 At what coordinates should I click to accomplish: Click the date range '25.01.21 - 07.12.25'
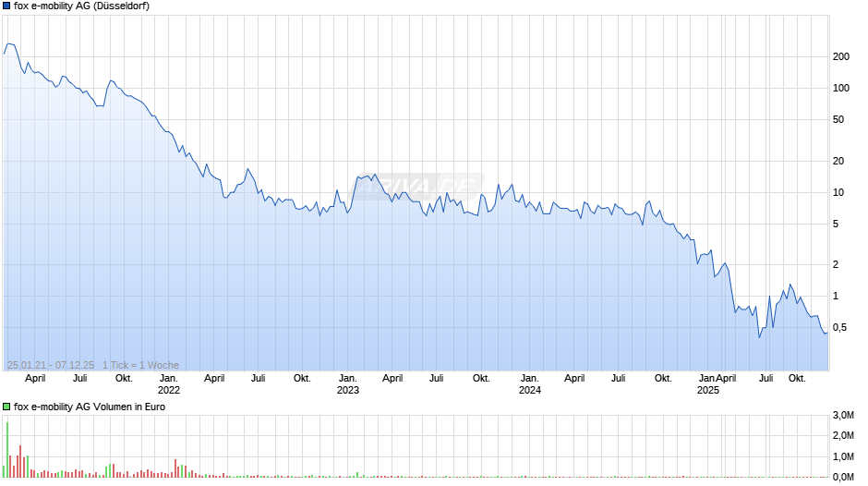click(51, 365)
